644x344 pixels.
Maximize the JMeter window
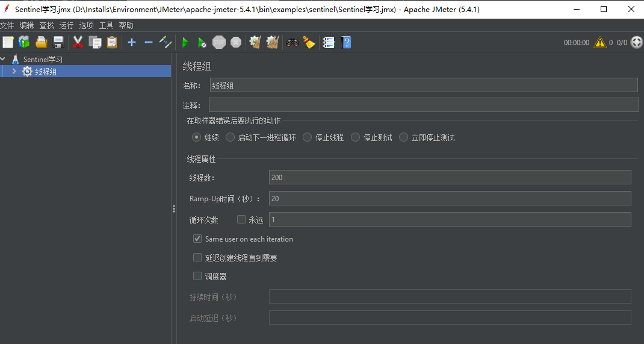click(603, 9)
